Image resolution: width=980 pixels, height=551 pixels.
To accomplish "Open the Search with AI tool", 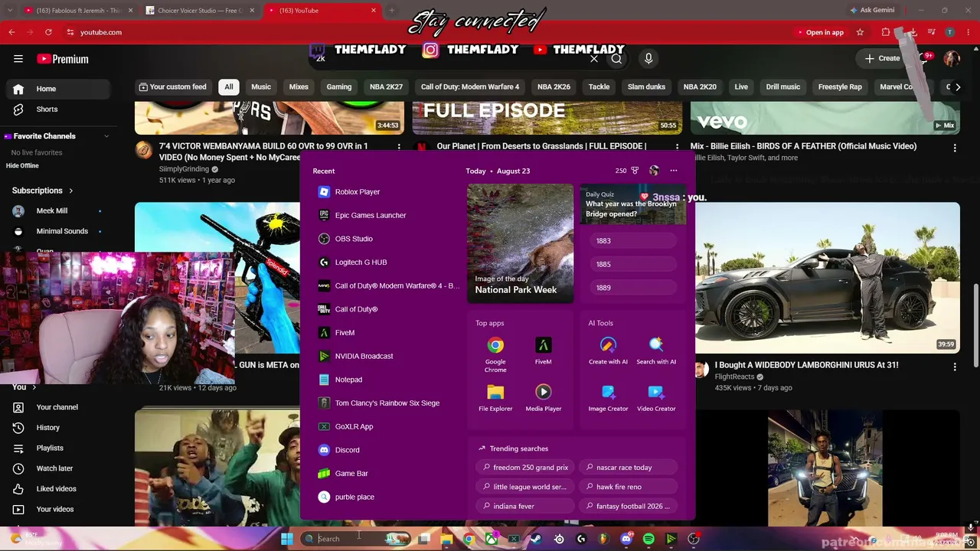I will [x=656, y=351].
